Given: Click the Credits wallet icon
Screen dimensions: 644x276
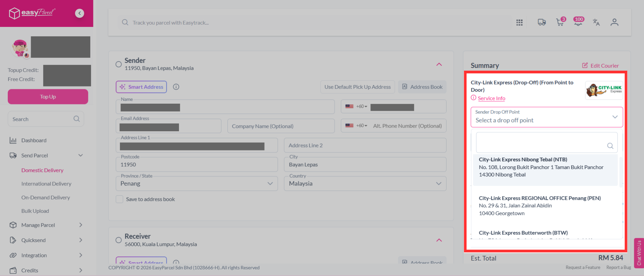Looking at the screenshot, I should coord(13,271).
